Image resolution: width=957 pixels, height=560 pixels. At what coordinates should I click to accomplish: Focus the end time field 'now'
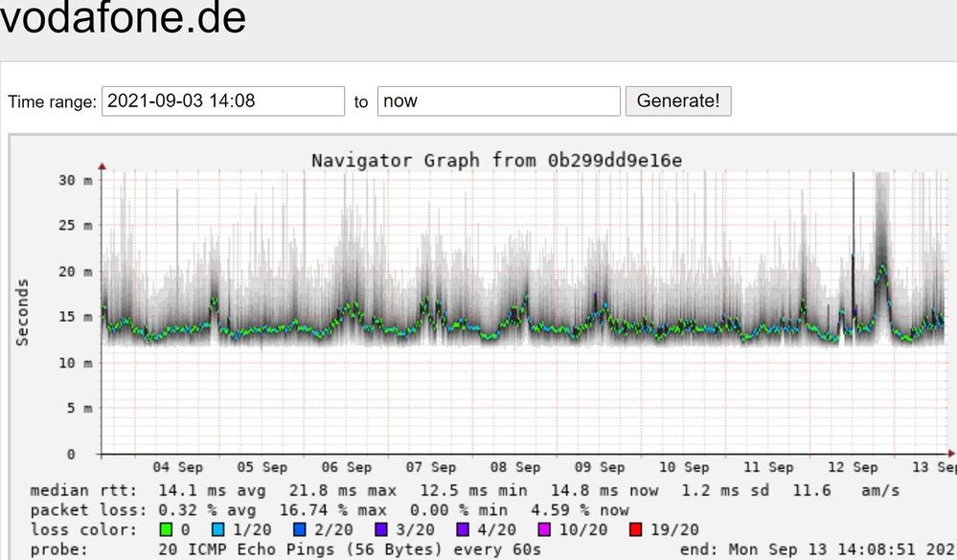tap(499, 101)
